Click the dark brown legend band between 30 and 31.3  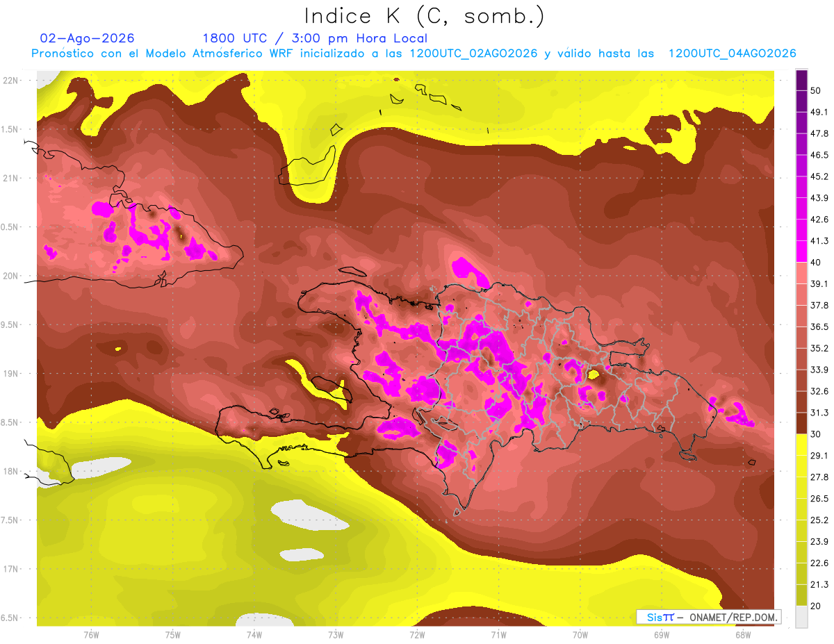801,423
